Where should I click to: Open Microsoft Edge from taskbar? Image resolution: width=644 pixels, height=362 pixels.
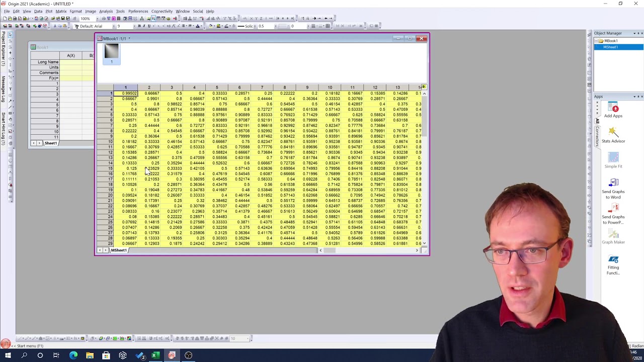(73, 355)
